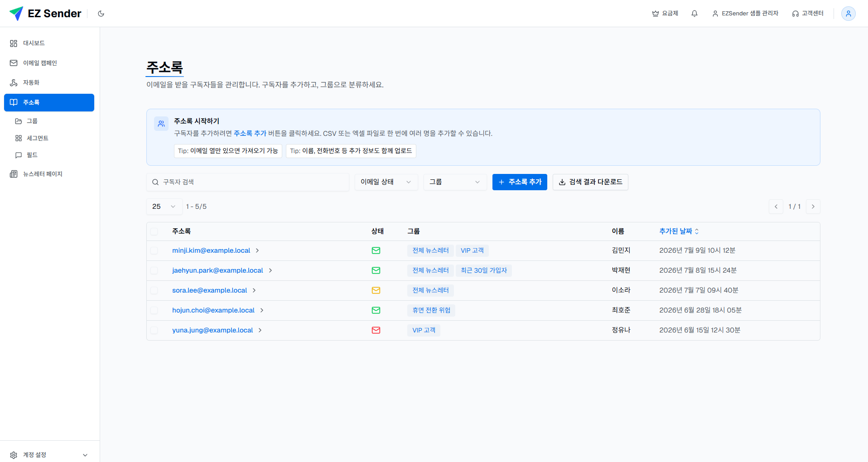Viewport: 868px width, 462px height.
Task: Click sora.lee yellow mail status icon
Action: (x=376, y=290)
